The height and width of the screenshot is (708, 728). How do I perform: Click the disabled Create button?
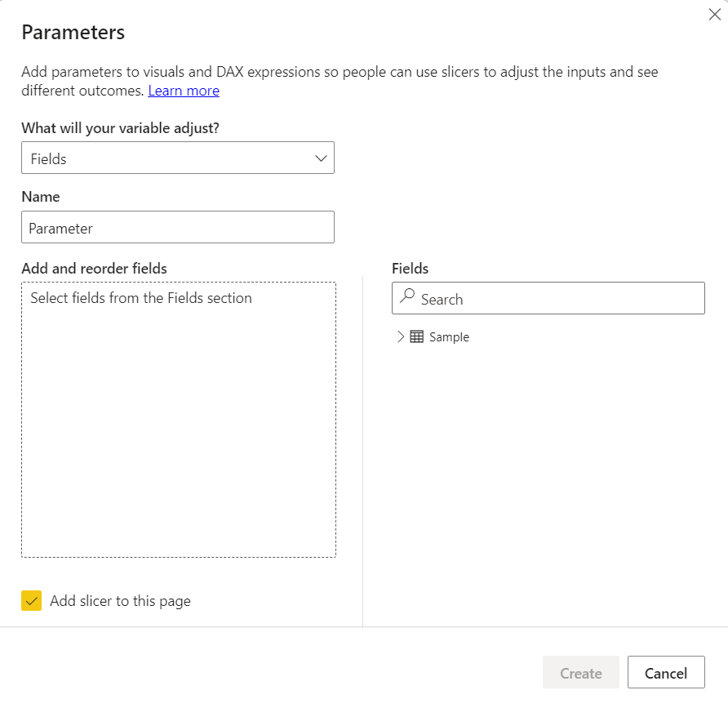(x=581, y=672)
